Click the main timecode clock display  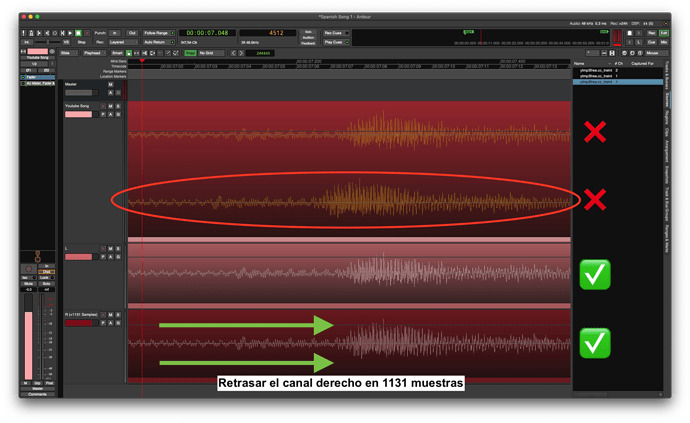[209, 33]
